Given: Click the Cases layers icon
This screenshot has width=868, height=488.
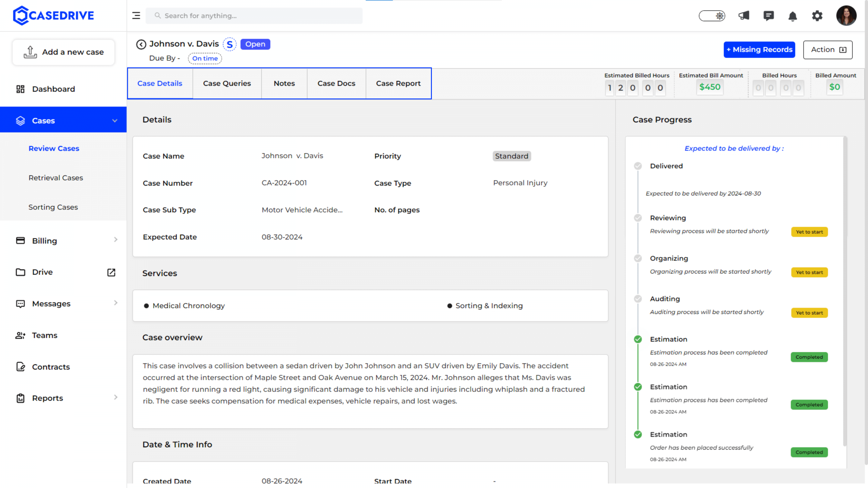Looking at the screenshot, I should pyautogui.click(x=20, y=120).
